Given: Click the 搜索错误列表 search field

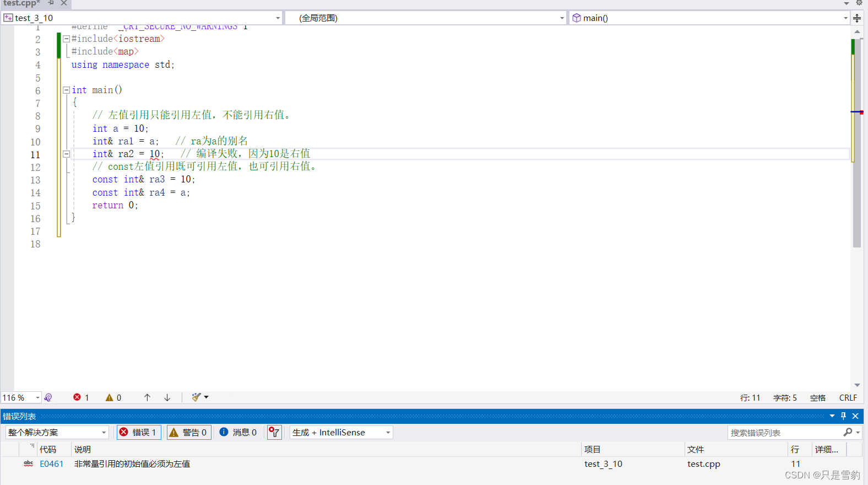Looking at the screenshot, I should click(x=785, y=433).
